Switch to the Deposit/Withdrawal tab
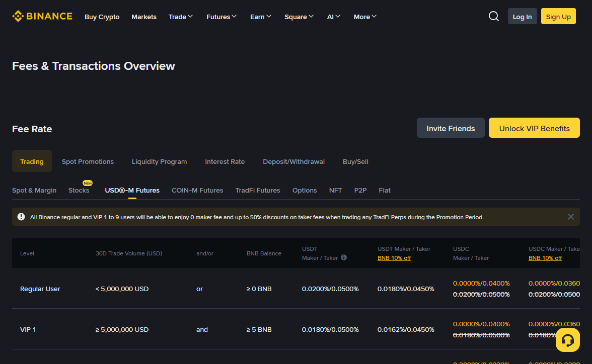Screen dimensions: 592x364 [x=294, y=161]
